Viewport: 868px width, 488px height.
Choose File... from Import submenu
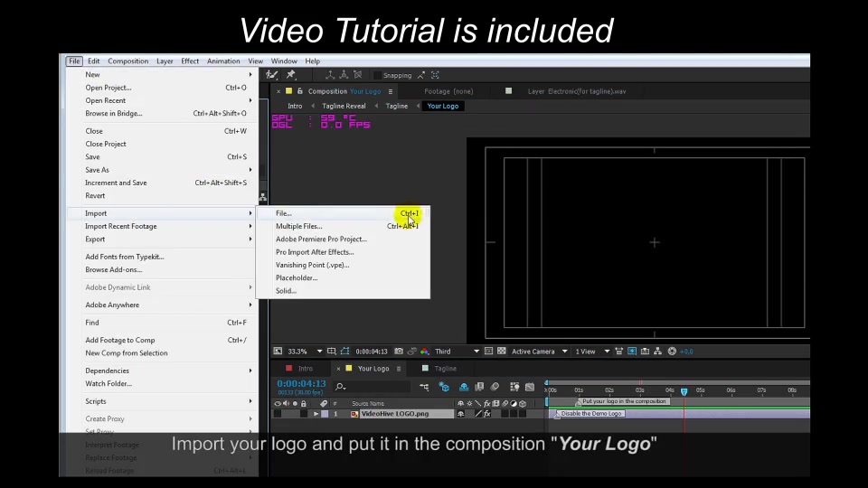pos(343,213)
